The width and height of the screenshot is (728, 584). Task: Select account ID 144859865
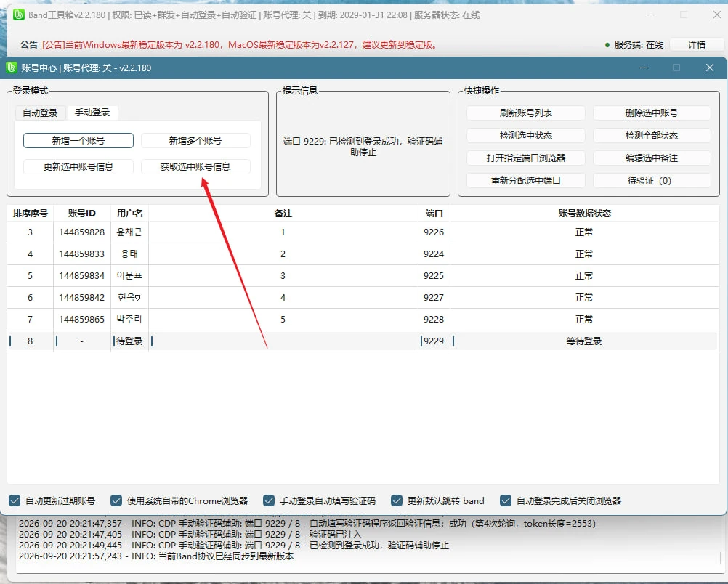pos(81,320)
